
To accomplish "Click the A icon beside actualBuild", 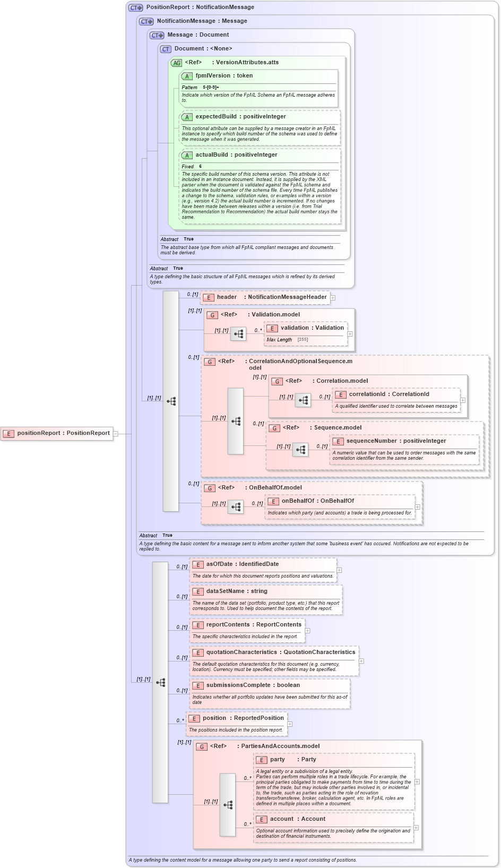I will 187,155.
